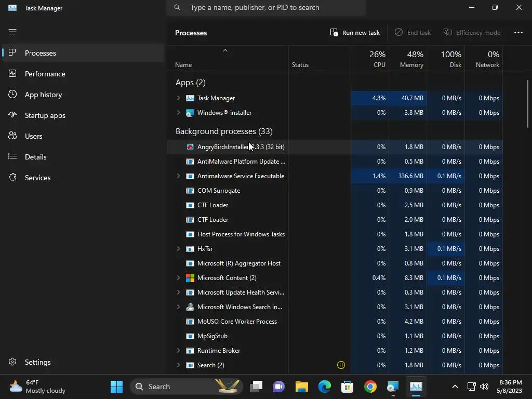Click the taskbar Search box
Image resolution: width=532 pixels, height=399 pixels.
click(187, 387)
